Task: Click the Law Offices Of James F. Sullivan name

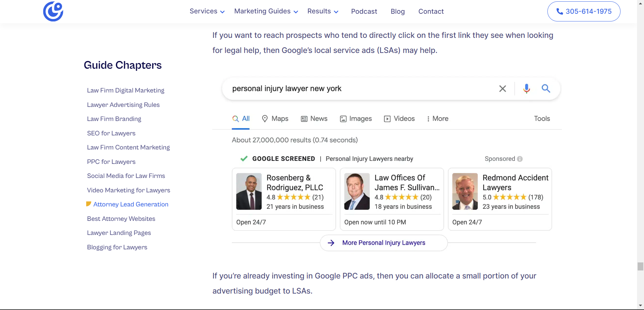Action: pyautogui.click(x=407, y=183)
